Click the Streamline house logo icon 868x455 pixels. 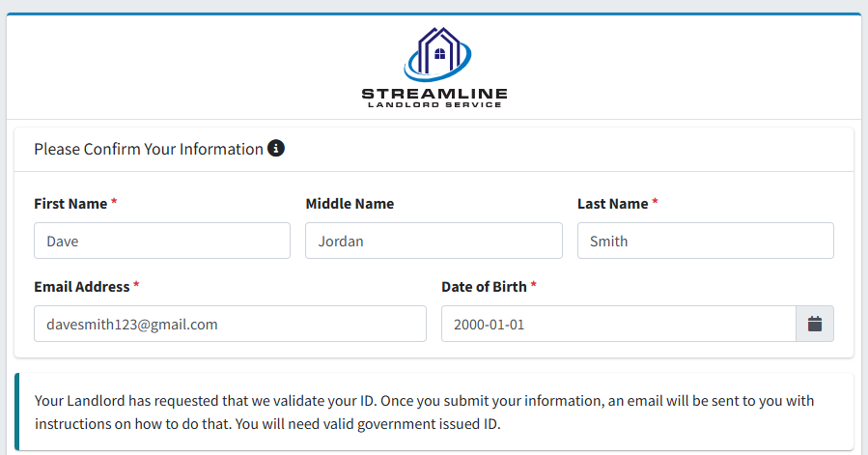(x=437, y=54)
